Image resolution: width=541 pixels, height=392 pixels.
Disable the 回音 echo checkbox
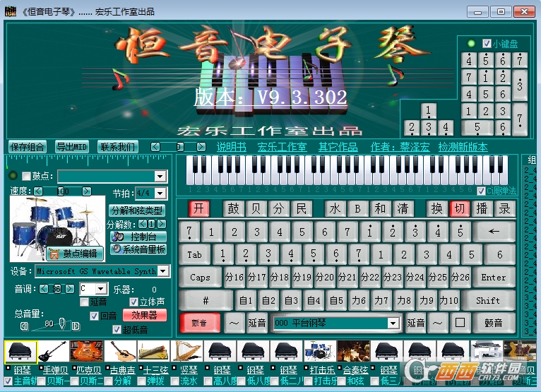tap(94, 316)
